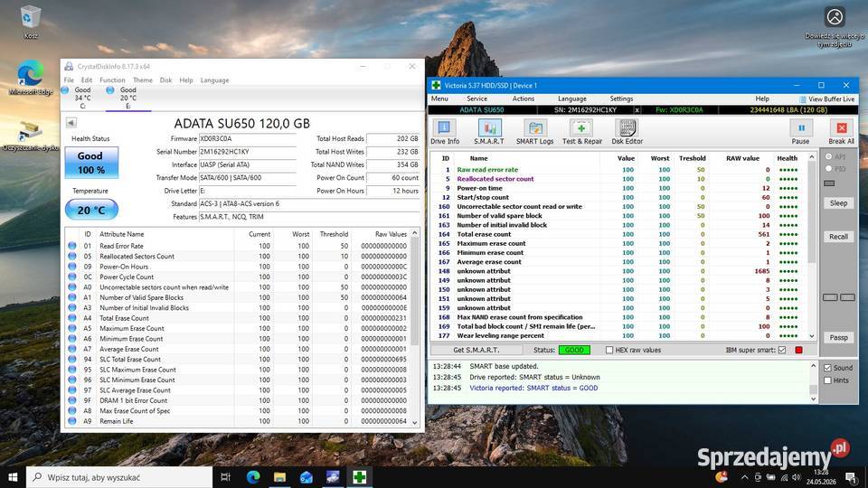Screen dimensions: 868x488
Task: Open the Actions menu in Victoria
Action: point(524,99)
